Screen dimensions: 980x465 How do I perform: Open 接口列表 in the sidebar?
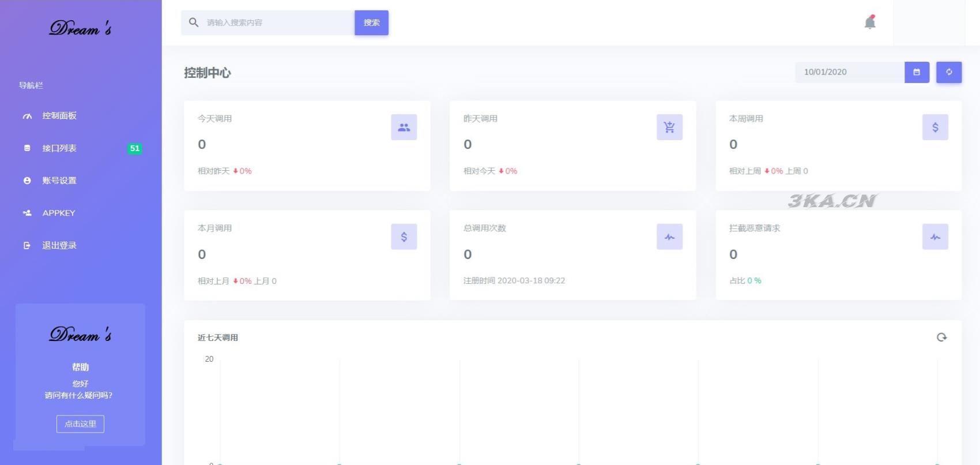(59, 148)
